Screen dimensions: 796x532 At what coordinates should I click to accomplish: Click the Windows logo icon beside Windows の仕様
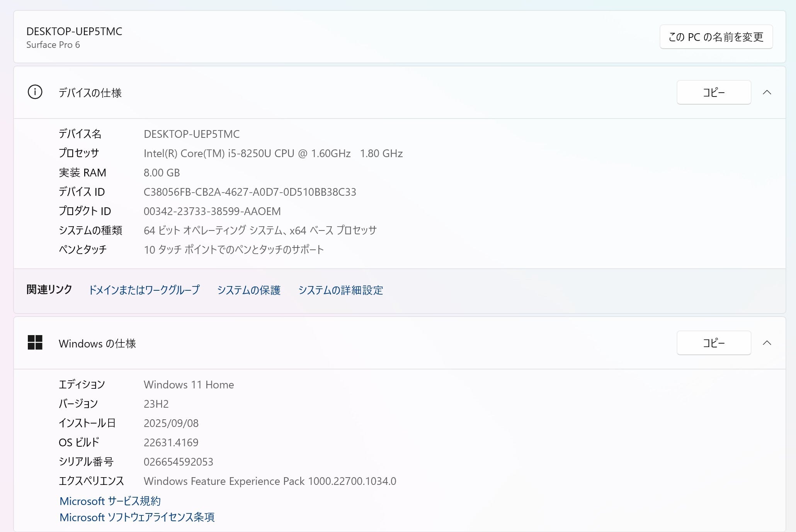(x=35, y=342)
